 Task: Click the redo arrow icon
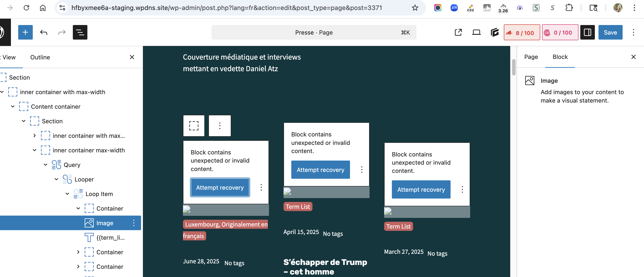62,32
